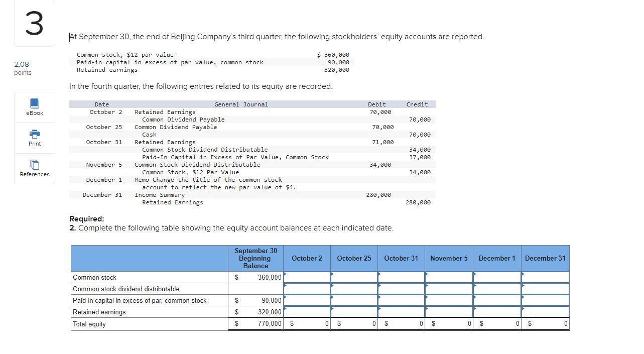The width and height of the screenshot is (644, 354).
Task: Select dividend distributable cell for November 5
Action: [449, 289]
